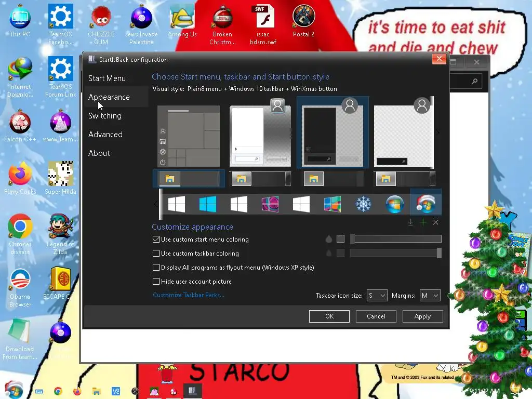Select the Santa hat WinXmas start button
Screen dimensions: 532x399
(x=426, y=203)
